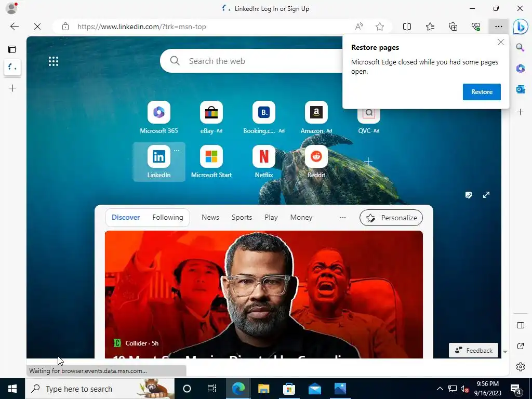Viewport: 532px width, 399px height.
Task: Open the sidebar Search icon
Action: coord(520,47)
